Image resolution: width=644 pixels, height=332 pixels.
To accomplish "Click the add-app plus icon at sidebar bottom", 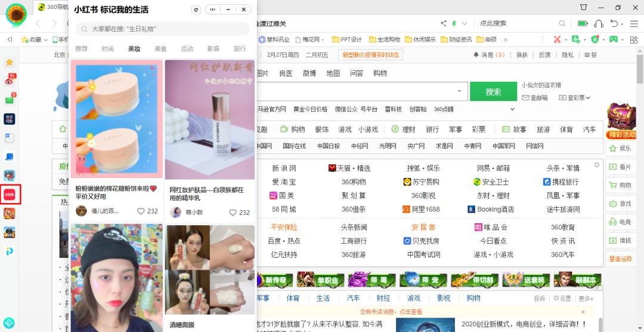I will tap(9, 322).
